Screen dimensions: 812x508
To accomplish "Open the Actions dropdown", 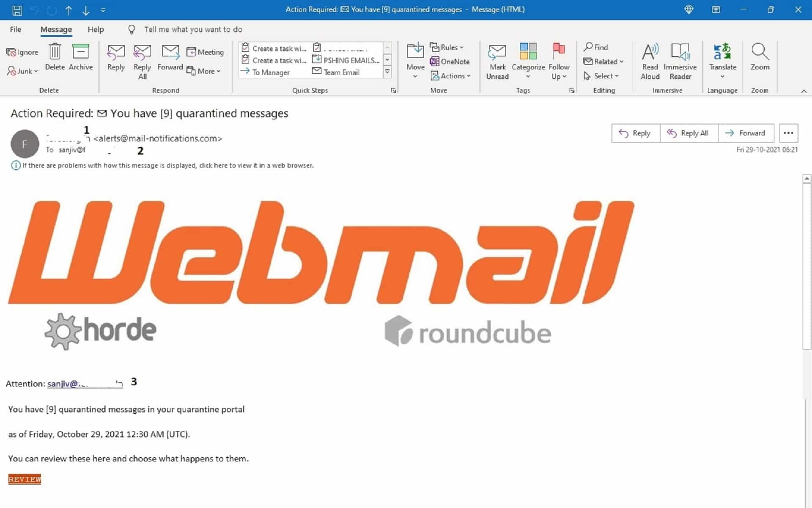I will click(x=450, y=76).
